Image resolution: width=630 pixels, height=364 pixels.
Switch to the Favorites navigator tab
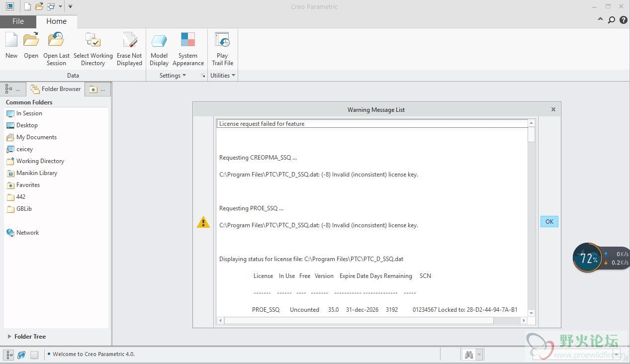(x=97, y=89)
